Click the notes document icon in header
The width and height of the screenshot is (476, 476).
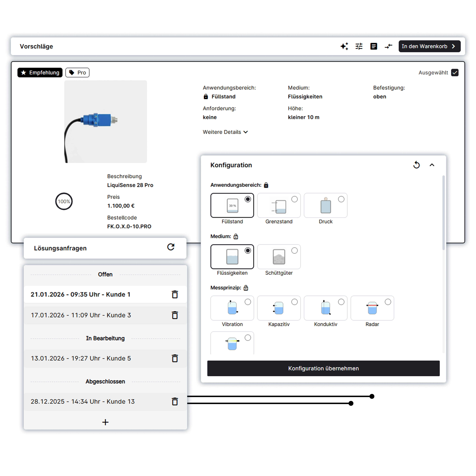[374, 46]
